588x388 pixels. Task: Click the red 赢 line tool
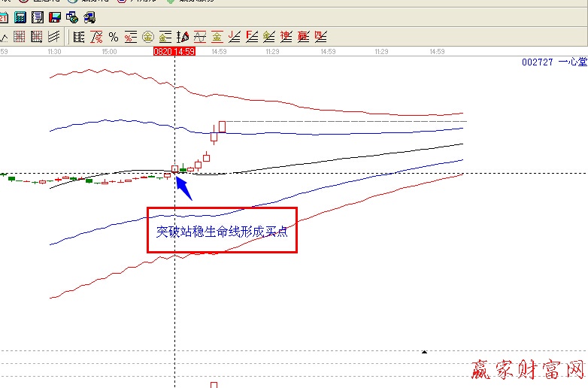(x=304, y=37)
